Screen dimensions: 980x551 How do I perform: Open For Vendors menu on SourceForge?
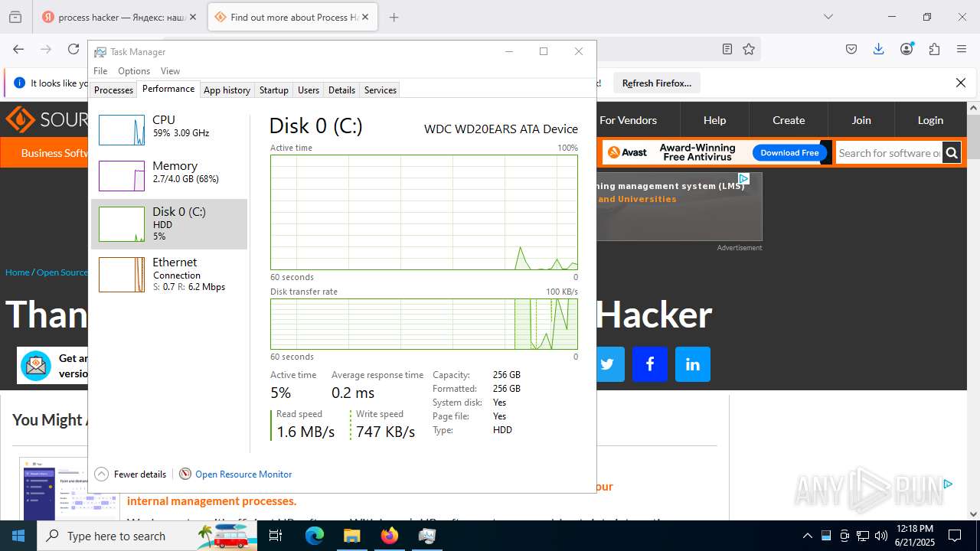(628, 120)
